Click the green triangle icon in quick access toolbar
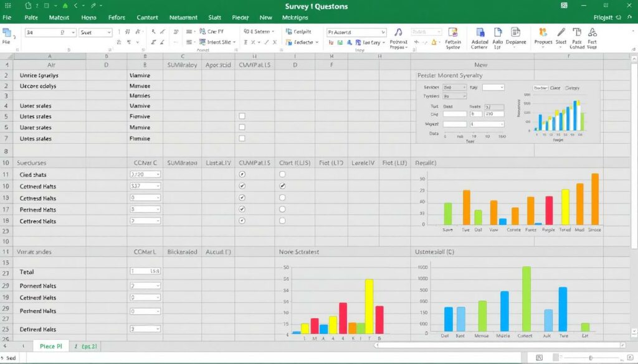The image size is (638, 364). (65, 6)
